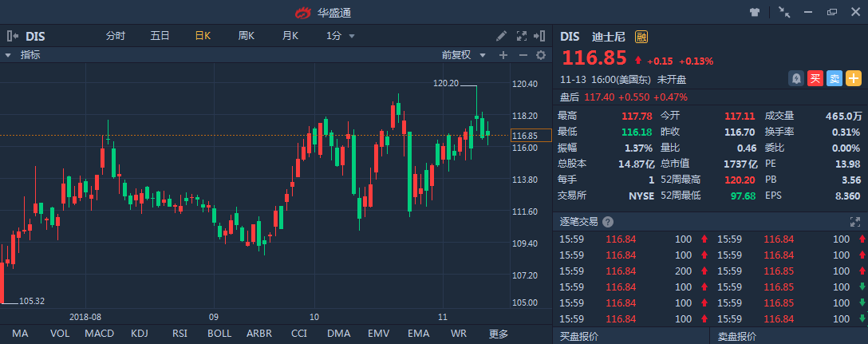Switch to 五日 five-day view
This screenshot has height=344, width=868.
pyautogui.click(x=160, y=36)
